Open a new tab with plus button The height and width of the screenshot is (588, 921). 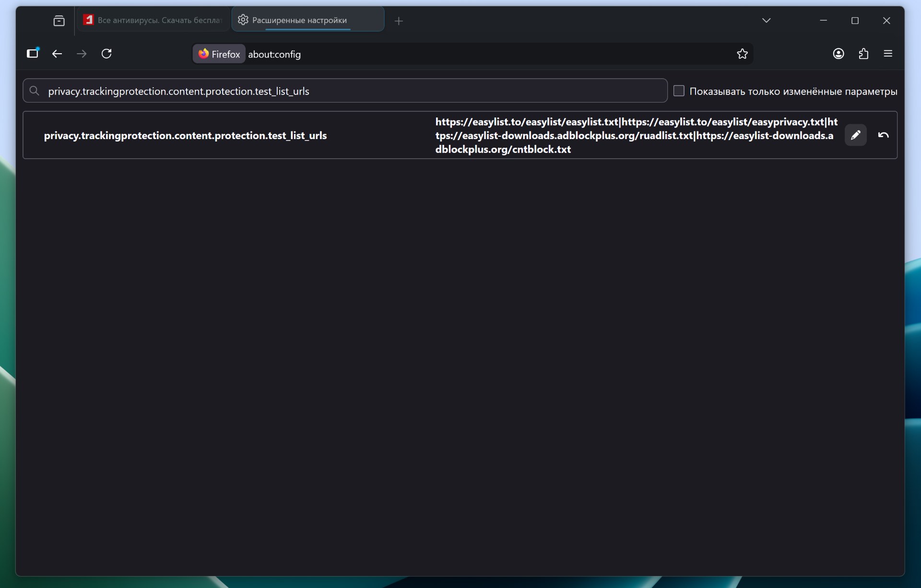point(399,21)
